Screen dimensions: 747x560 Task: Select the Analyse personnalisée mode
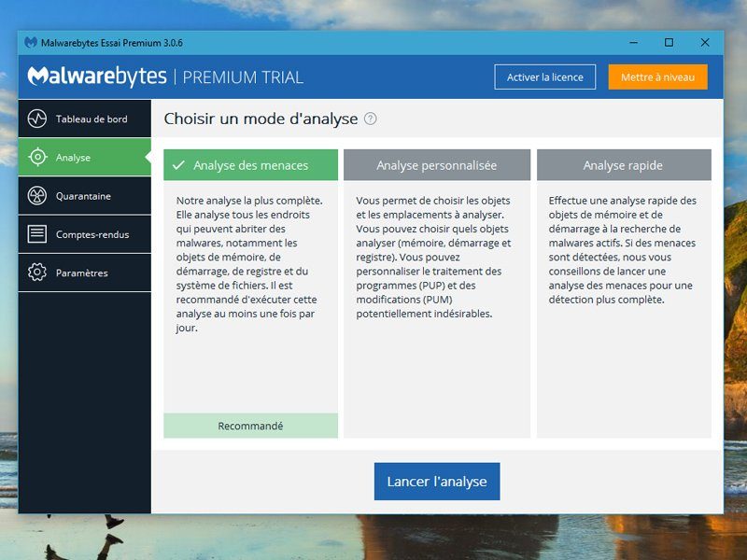[x=437, y=165]
